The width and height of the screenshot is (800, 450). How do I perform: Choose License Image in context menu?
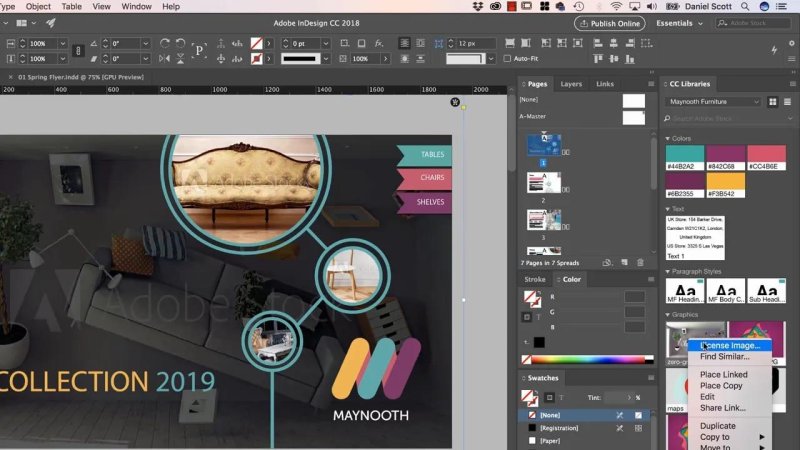[x=729, y=345]
